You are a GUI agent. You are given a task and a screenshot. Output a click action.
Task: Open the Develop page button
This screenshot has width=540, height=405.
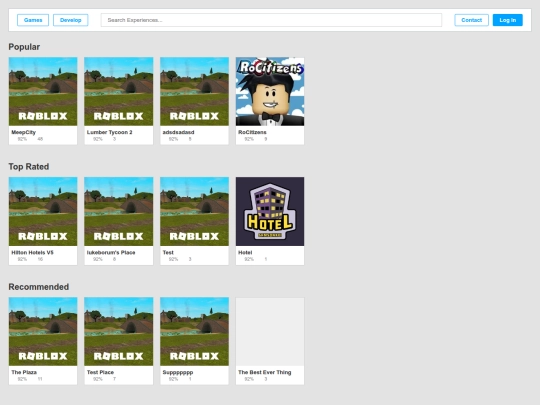(71, 20)
